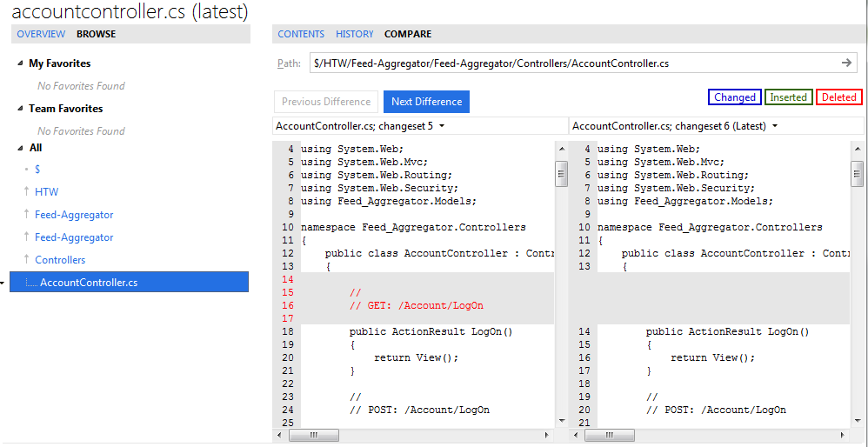Click up-arrow icon beside HTW folder
This screenshot has height=447, width=868.
(26, 191)
